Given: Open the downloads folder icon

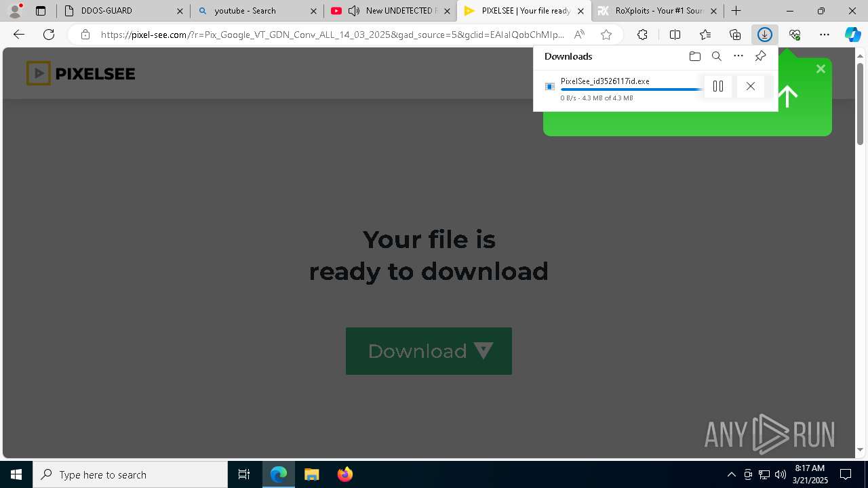Looking at the screenshot, I should pos(694,56).
